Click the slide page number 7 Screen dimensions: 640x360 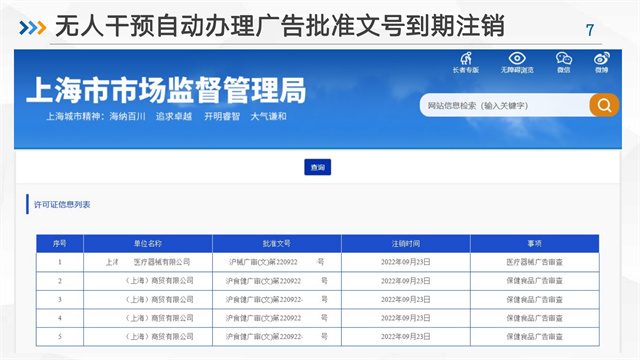click(590, 30)
